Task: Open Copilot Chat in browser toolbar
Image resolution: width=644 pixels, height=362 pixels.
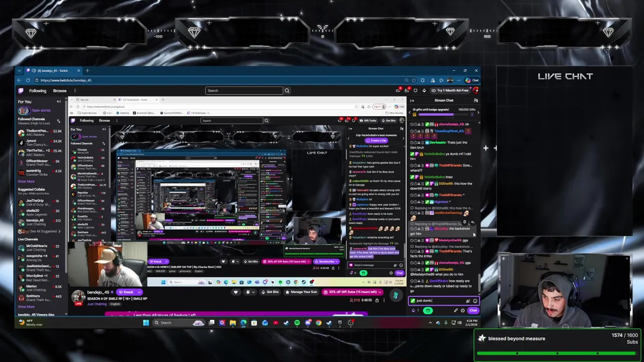Action: [x=472, y=80]
